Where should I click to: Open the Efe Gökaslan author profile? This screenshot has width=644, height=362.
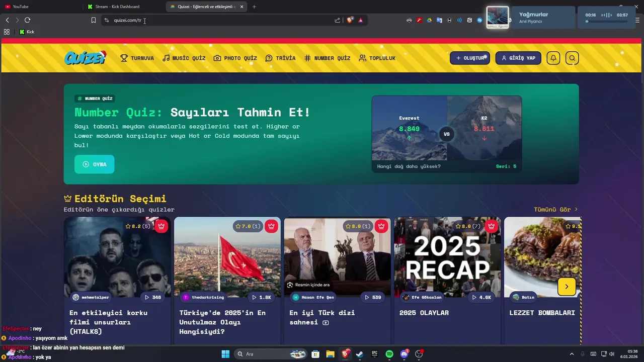click(423, 297)
